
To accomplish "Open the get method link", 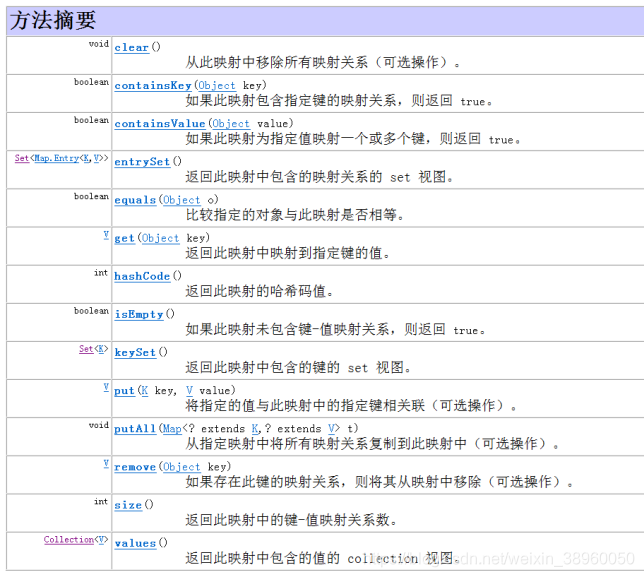I will point(124,238).
